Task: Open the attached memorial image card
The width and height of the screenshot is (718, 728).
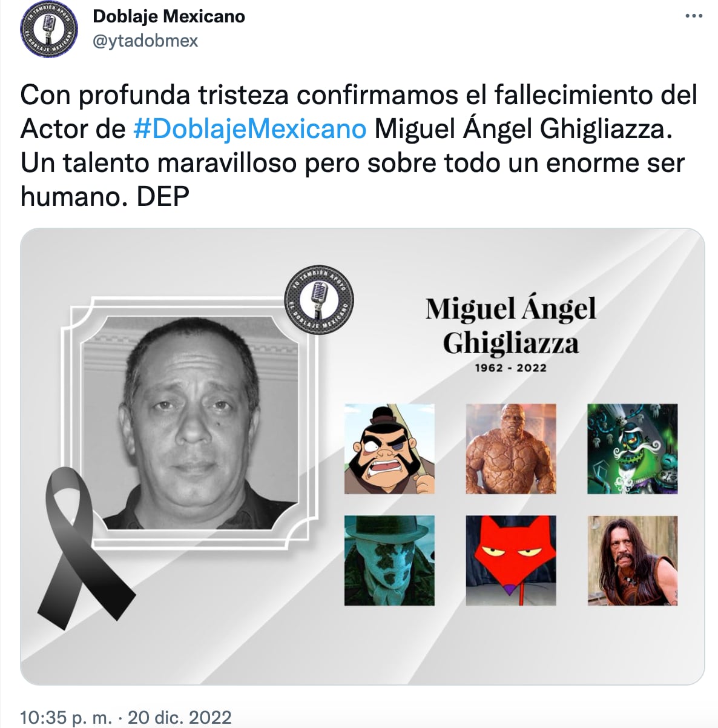Action: [363, 456]
